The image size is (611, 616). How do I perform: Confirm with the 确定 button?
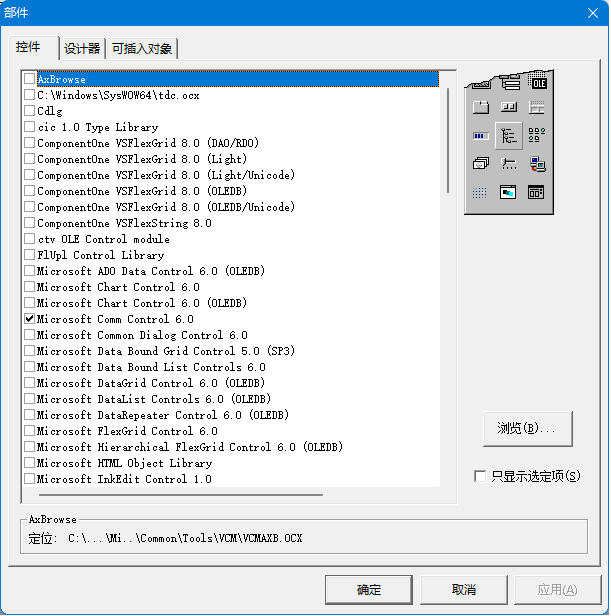click(369, 590)
